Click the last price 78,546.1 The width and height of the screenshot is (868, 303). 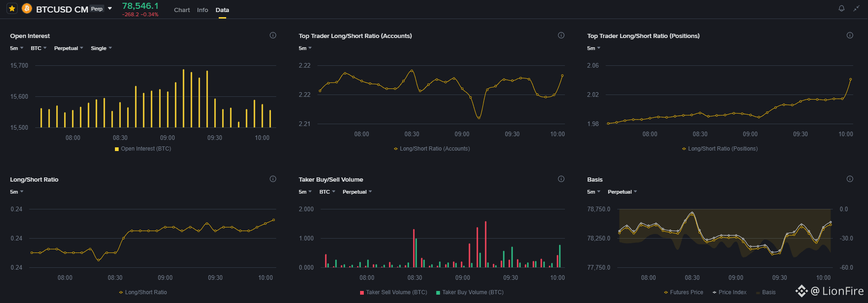[140, 6]
